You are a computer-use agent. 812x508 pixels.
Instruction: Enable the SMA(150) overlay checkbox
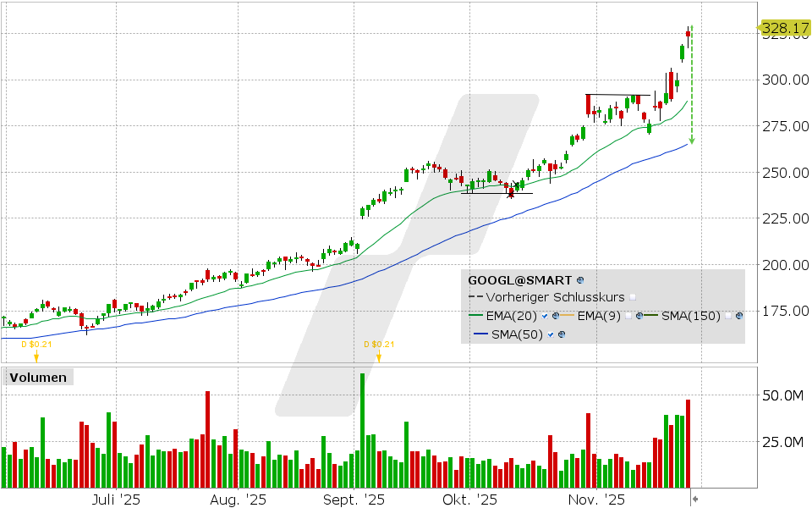(x=728, y=316)
